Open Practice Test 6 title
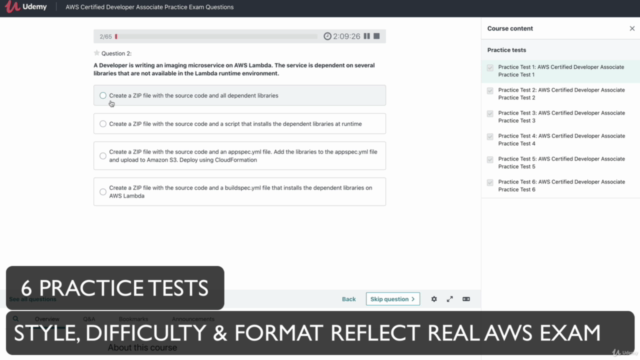 561,186
